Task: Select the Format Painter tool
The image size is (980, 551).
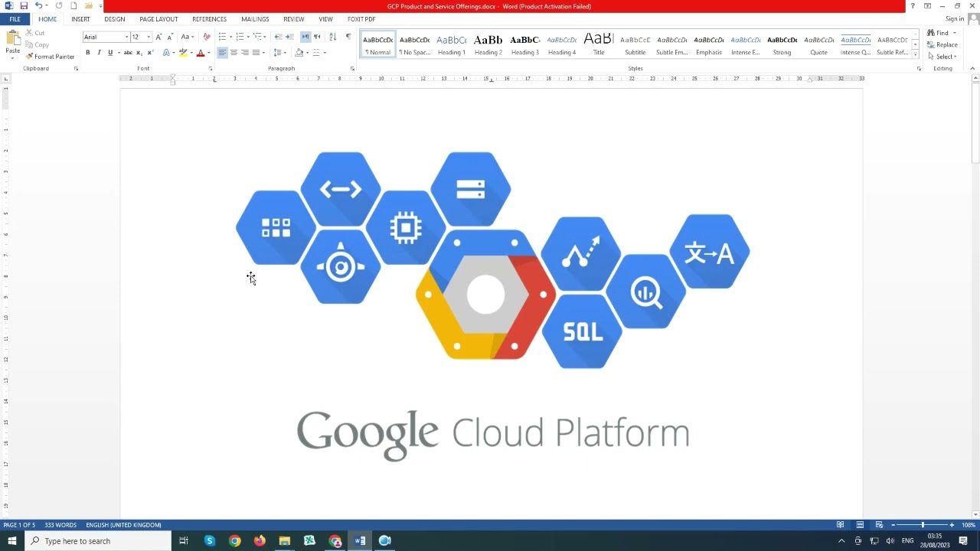Action: tap(51, 57)
